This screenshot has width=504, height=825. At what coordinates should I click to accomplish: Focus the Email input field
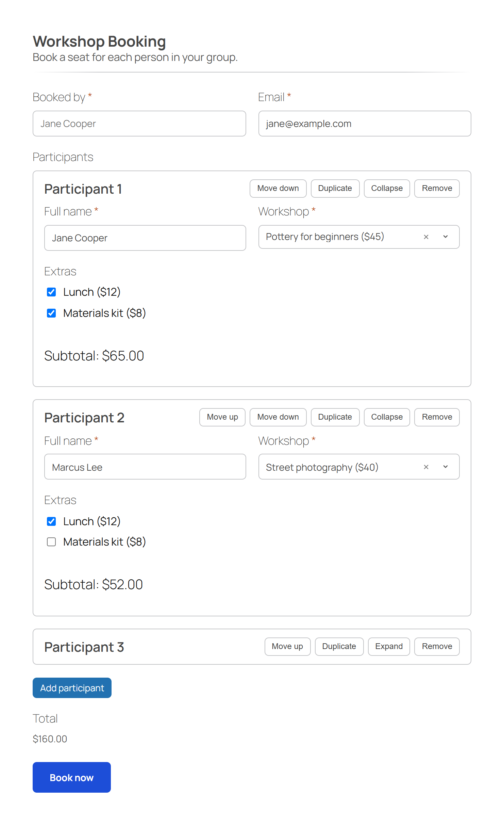click(365, 124)
